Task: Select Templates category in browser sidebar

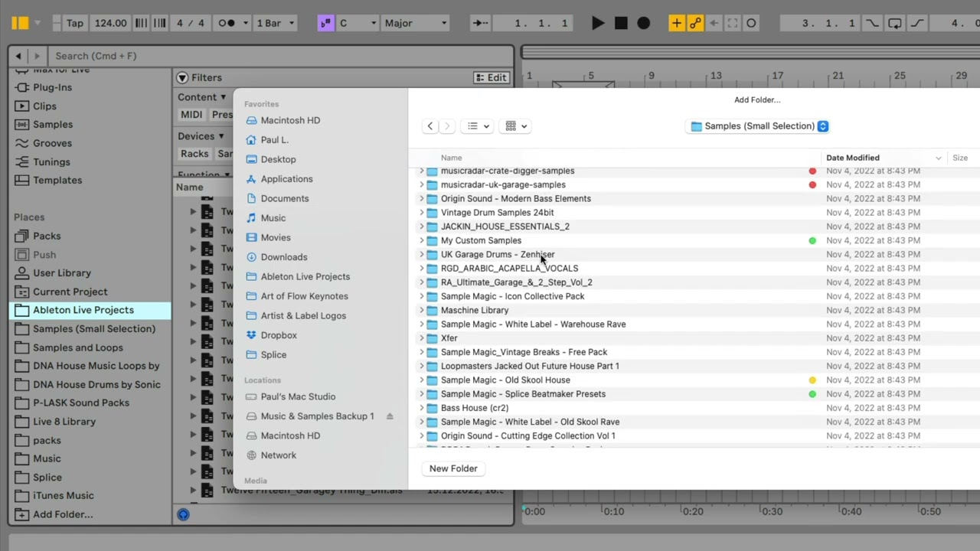Action: pos(57,181)
